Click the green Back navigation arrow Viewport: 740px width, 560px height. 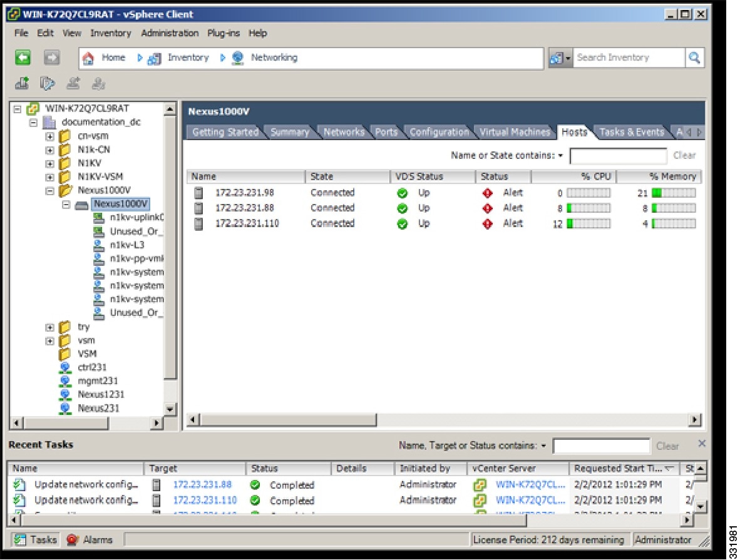point(23,58)
